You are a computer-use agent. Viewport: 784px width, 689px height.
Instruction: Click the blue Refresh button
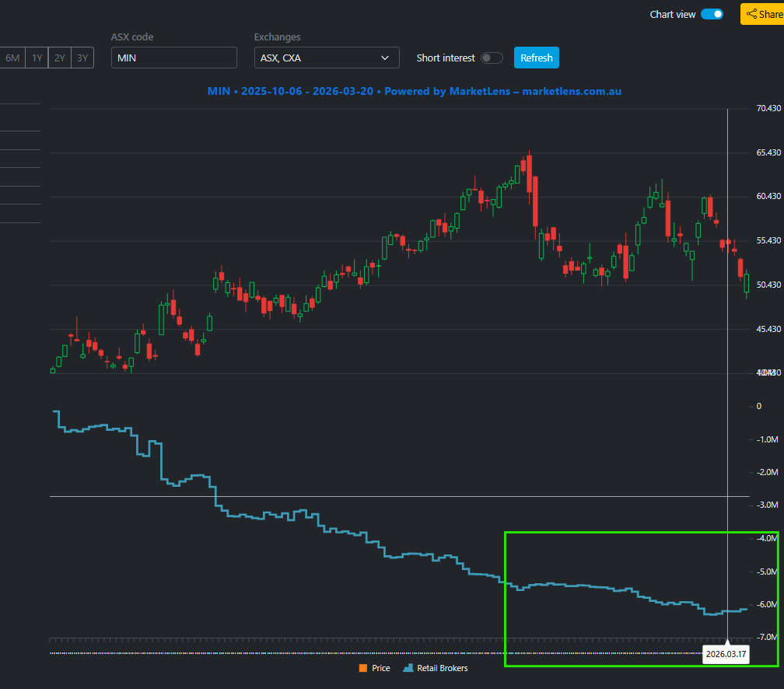537,58
